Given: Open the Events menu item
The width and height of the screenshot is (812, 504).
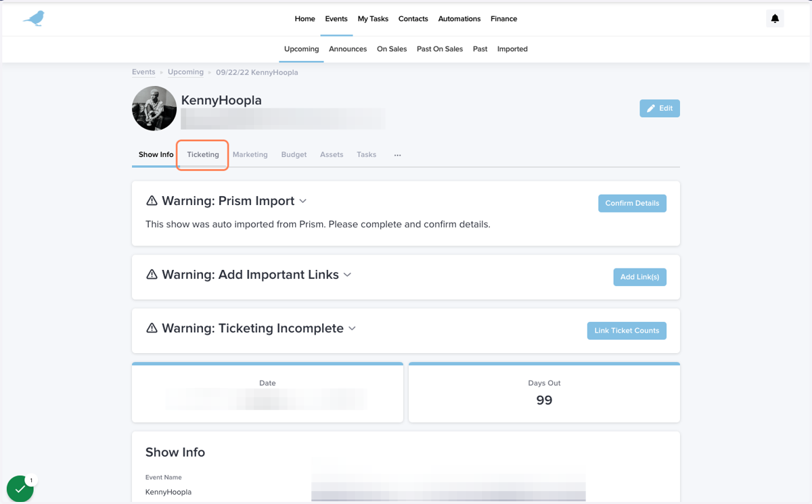Looking at the screenshot, I should (336, 19).
